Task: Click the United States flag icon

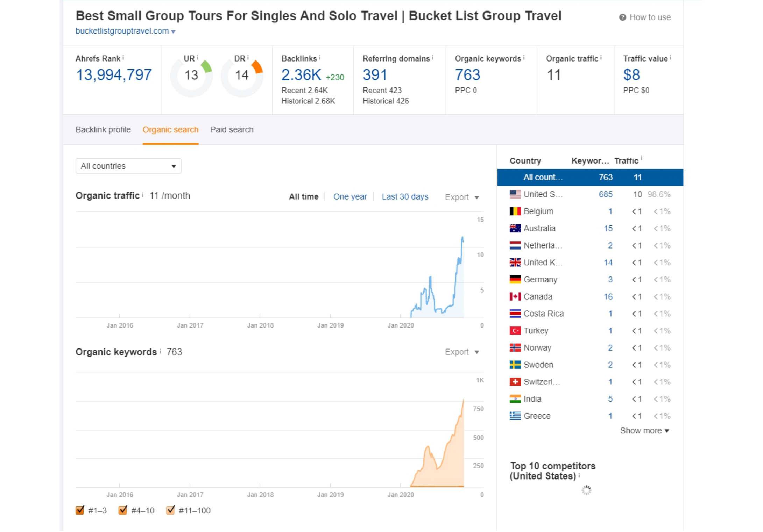Action: 515,194
